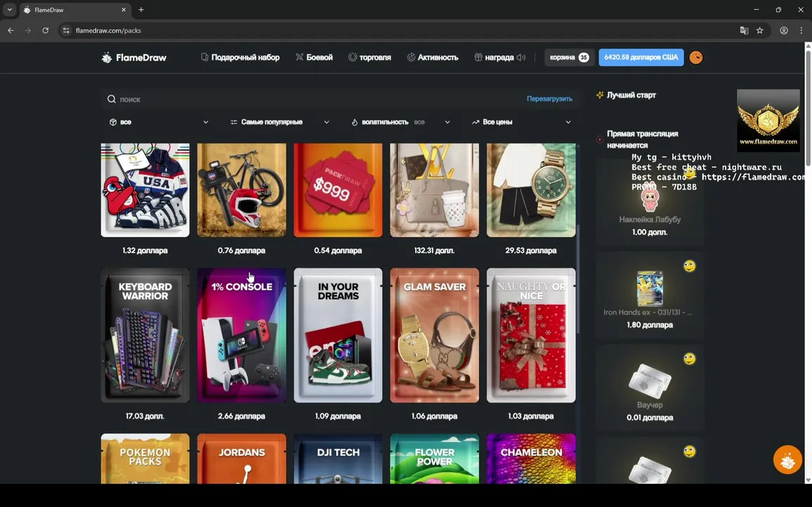This screenshot has width=812, height=507.
Task: Select the FlameDraw browser tab
Action: point(75,10)
